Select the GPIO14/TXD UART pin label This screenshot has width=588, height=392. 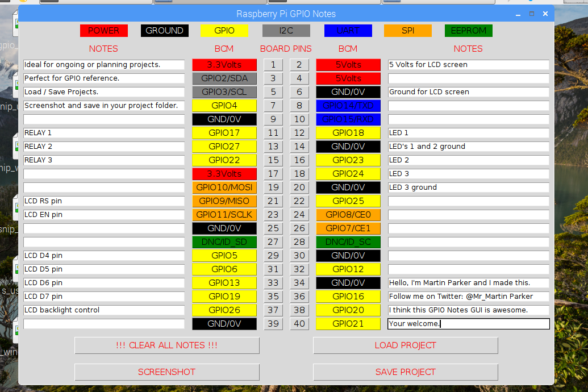click(348, 106)
